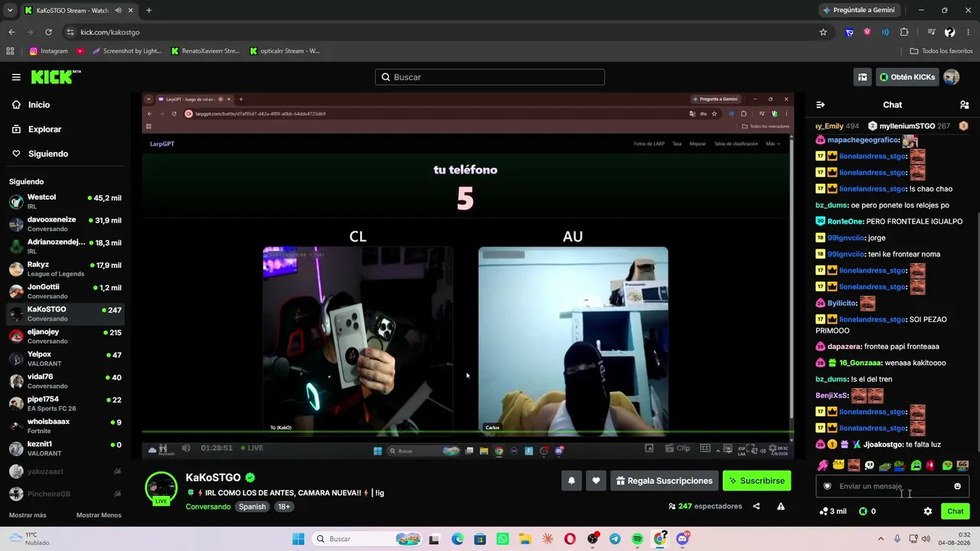Share the KaKoSTGO stream
This screenshot has width=980, height=551.
tap(756, 506)
